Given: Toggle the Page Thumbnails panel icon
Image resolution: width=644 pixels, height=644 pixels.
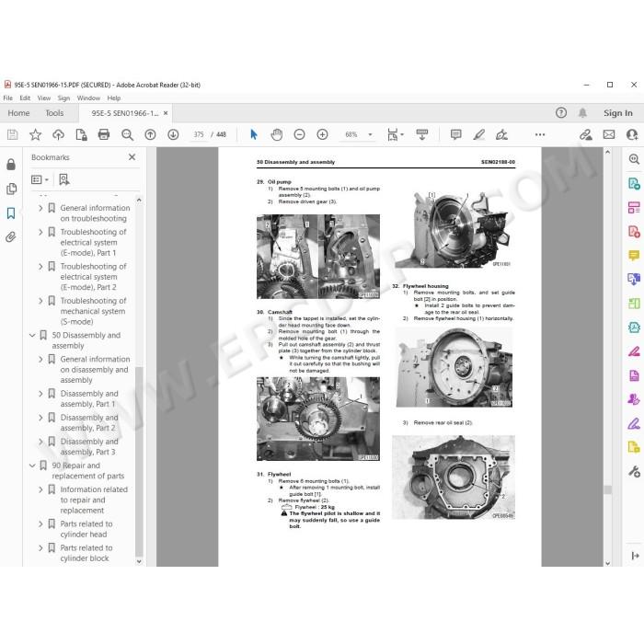Looking at the screenshot, I should [x=11, y=189].
